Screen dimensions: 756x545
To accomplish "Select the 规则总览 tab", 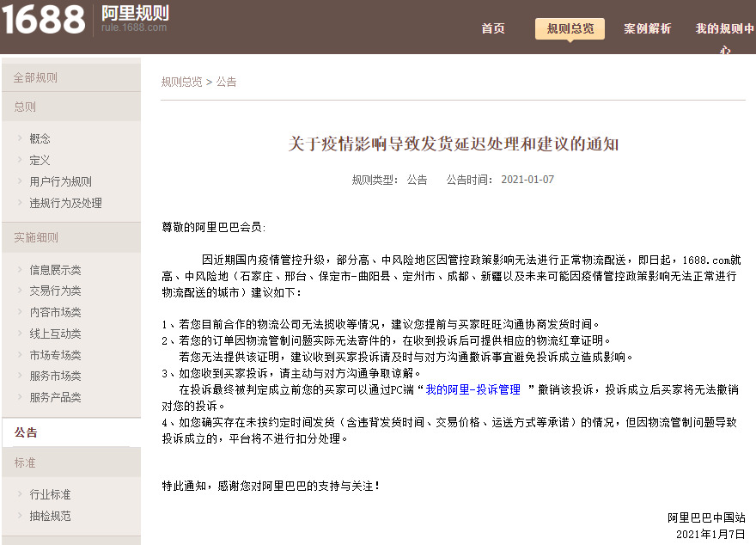I will point(570,28).
